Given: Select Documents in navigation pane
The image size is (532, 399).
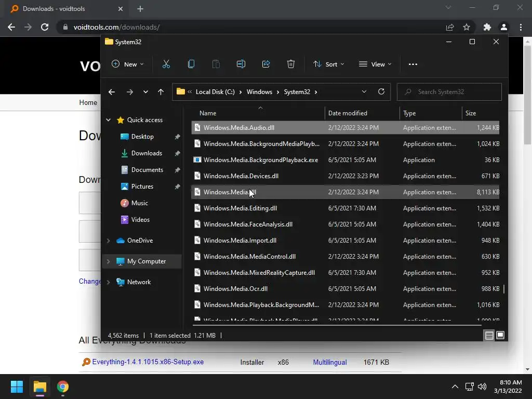Looking at the screenshot, I should pos(147,170).
